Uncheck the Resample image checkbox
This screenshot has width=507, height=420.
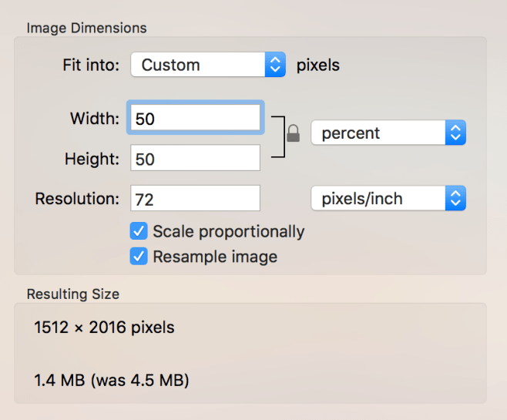(139, 257)
